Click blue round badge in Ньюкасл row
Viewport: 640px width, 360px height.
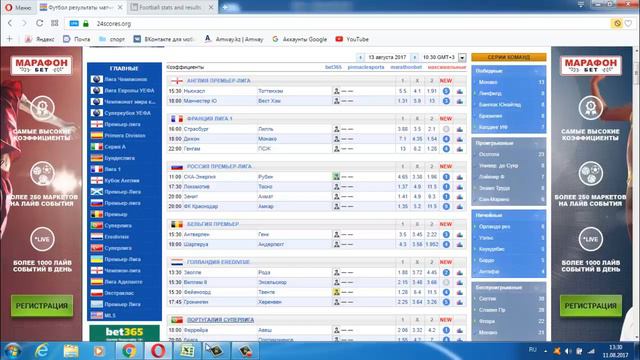[x=446, y=91]
